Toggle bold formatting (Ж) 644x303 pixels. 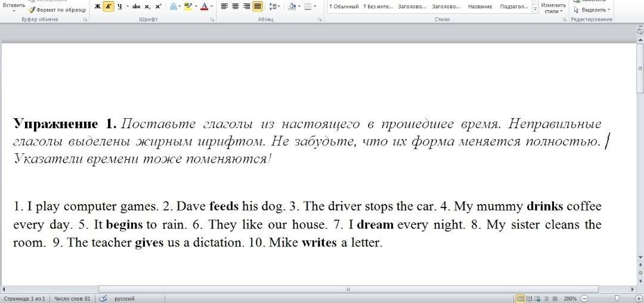point(97,6)
